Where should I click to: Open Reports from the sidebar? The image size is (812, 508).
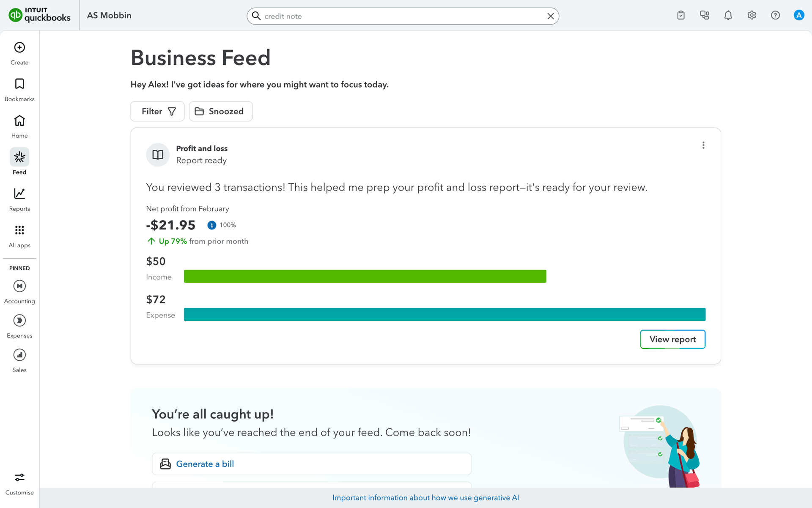[19, 199]
